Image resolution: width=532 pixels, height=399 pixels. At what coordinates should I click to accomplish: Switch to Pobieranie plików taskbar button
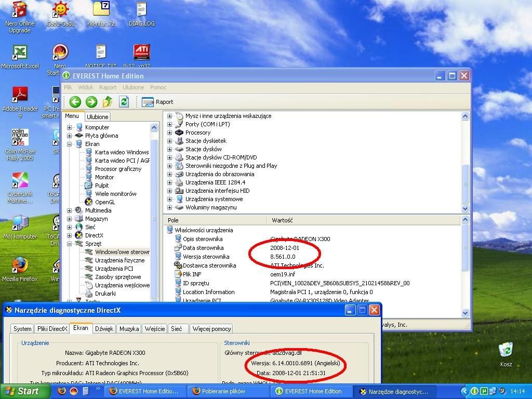[x=229, y=391]
